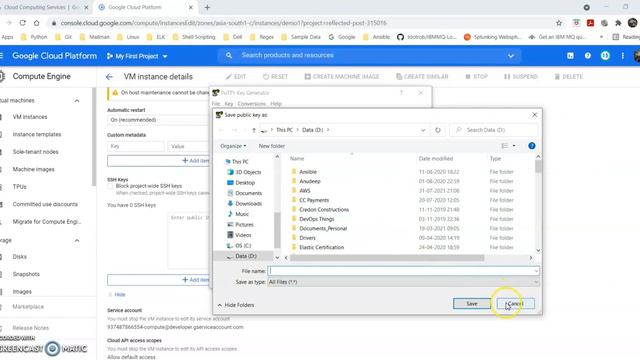The height and width of the screenshot is (360, 640).
Task: Click CREATE MACHINE IMAGE button
Action: click(x=342, y=77)
